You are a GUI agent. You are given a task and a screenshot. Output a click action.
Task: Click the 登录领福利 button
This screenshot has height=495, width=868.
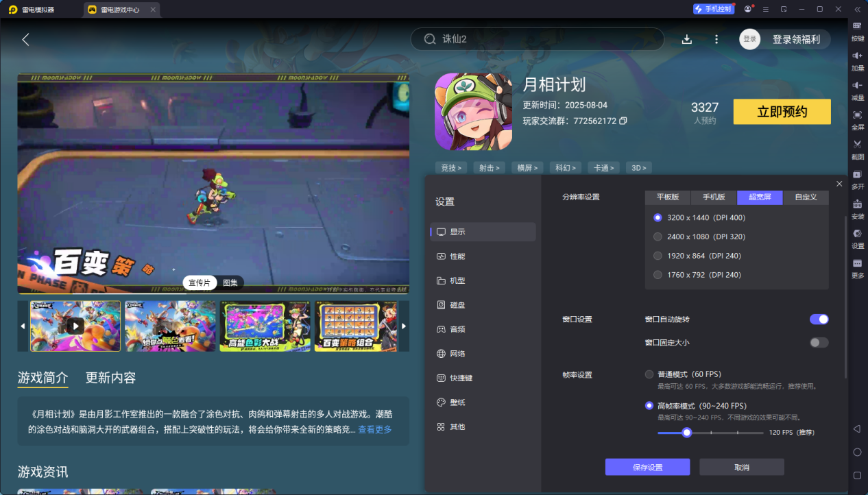796,39
